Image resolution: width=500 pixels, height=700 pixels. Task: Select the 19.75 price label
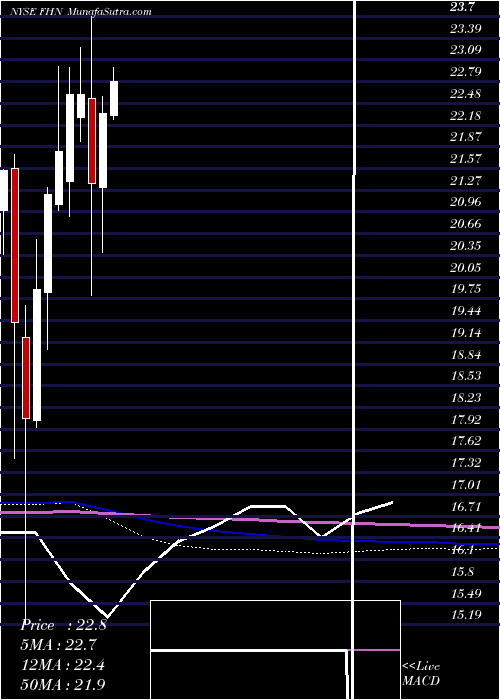tap(466, 289)
